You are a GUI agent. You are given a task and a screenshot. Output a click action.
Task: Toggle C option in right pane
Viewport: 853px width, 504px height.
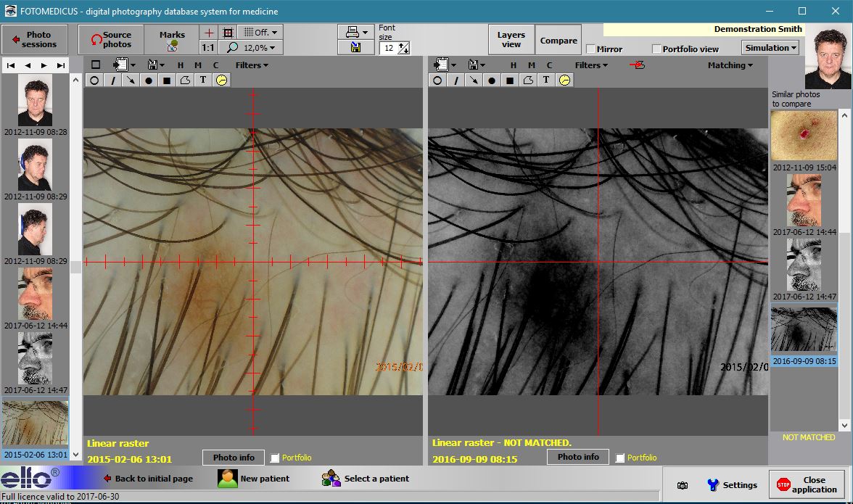[550, 65]
